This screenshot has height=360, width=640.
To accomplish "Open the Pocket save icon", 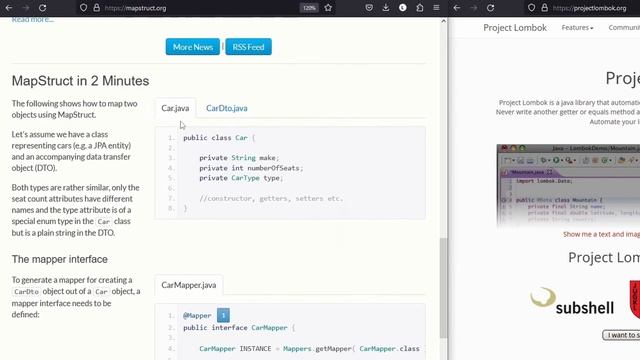I will pyautogui.click(x=369, y=8).
